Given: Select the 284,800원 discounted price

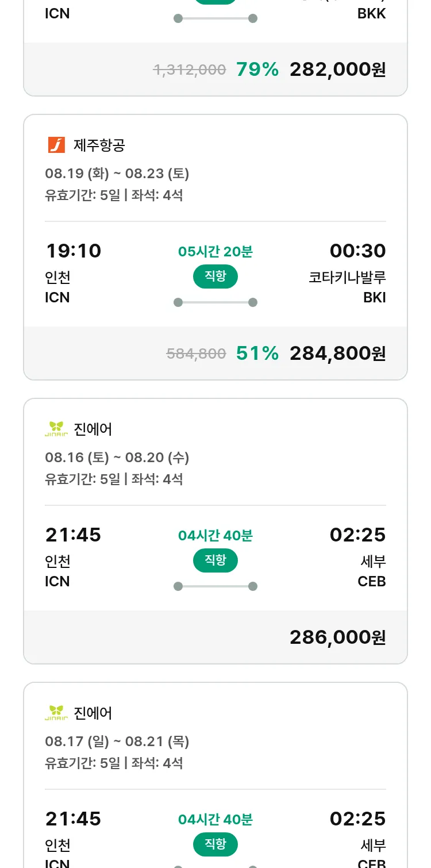Looking at the screenshot, I should point(337,353).
